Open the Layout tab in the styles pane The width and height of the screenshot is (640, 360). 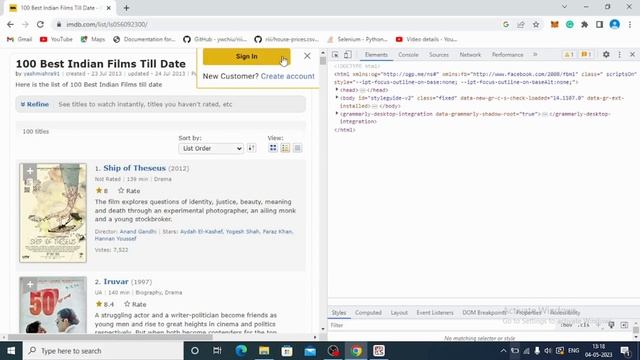tap(399, 313)
